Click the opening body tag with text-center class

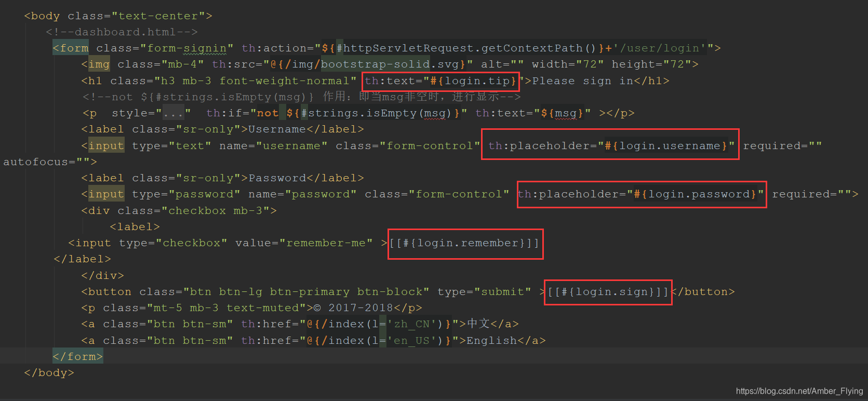click(x=118, y=16)
